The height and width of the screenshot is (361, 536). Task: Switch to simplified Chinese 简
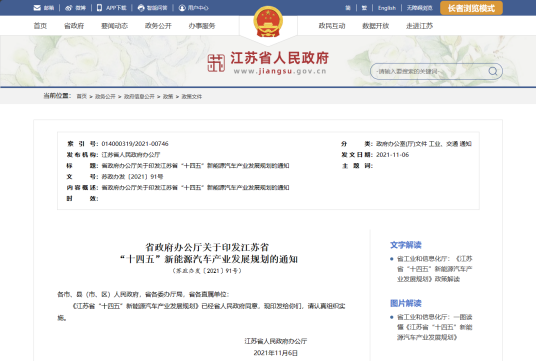click(348, 8)
